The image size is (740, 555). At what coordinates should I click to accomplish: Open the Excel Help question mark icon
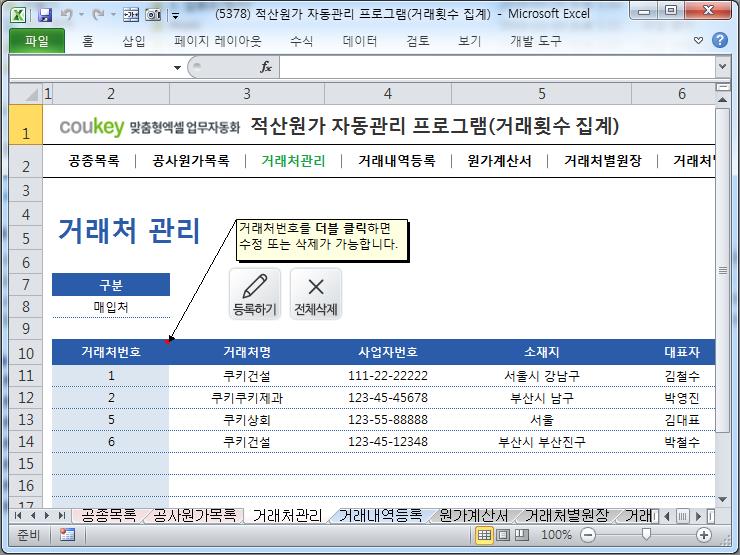[x=720, y=41]
